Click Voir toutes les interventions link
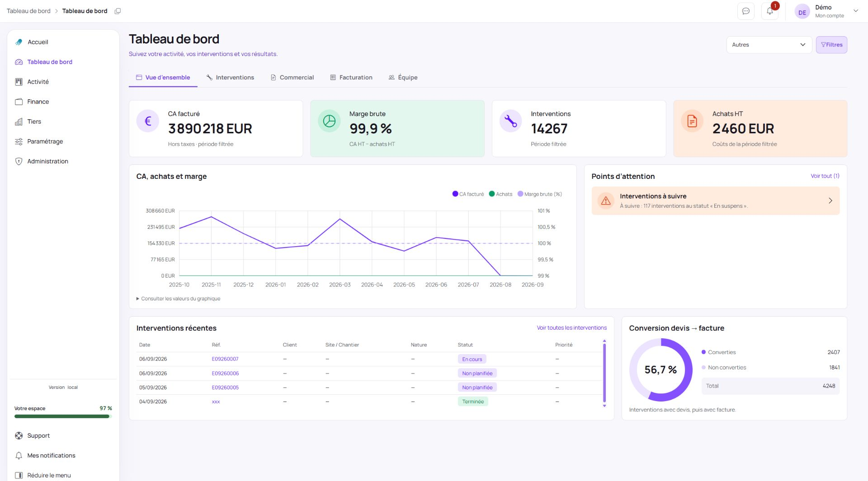868x481 pixels. [x=571, y=328]
